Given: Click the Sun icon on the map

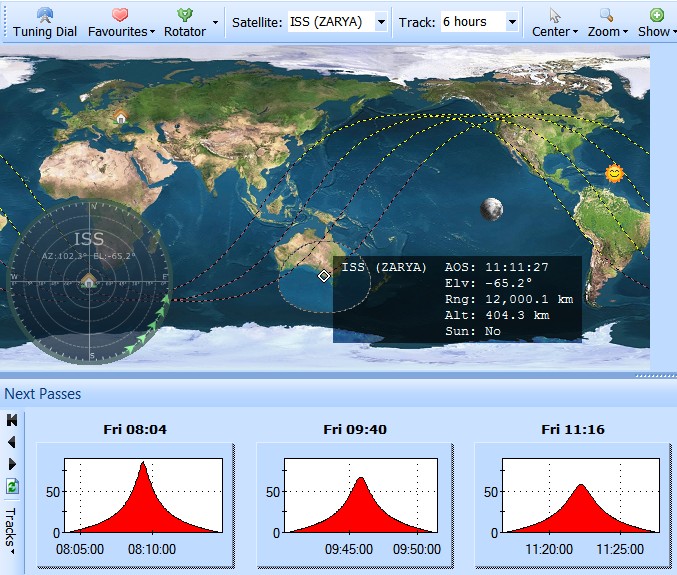Looking at the screenshot, I should pos(614,174).
